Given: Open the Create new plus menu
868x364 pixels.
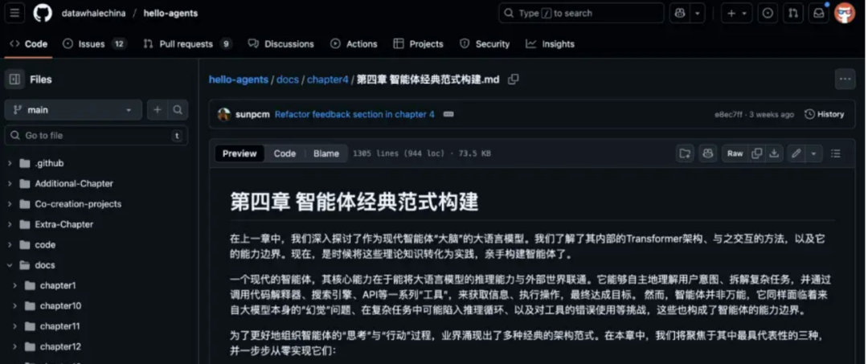Looking at the screenshot, I should [x=737, y=14].
